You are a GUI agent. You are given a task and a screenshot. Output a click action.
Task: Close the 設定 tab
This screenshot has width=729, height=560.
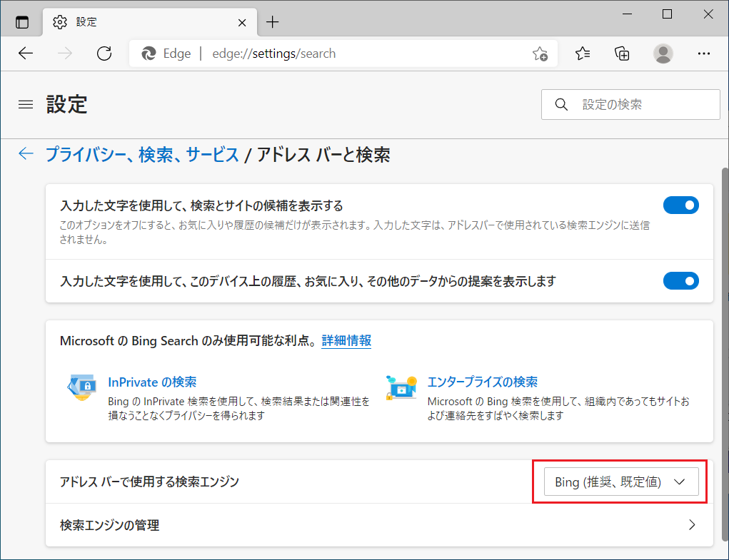point(242,22)
